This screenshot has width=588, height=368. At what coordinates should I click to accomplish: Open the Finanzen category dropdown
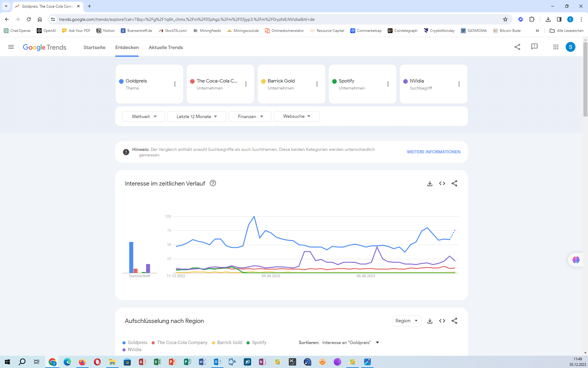(x=250, y=117)
